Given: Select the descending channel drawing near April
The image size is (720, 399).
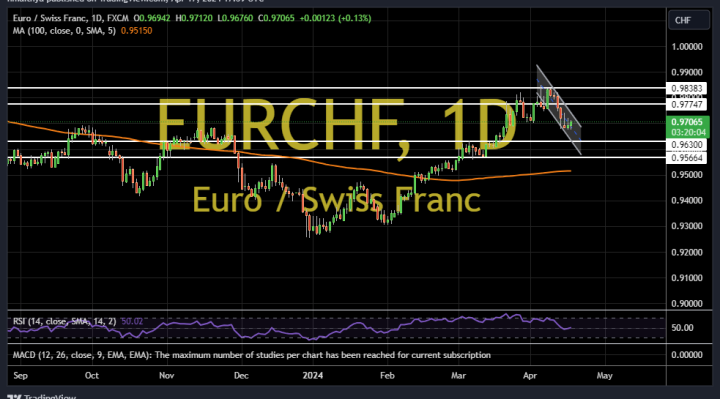Looking at the screenshot, I should point(558,110).
